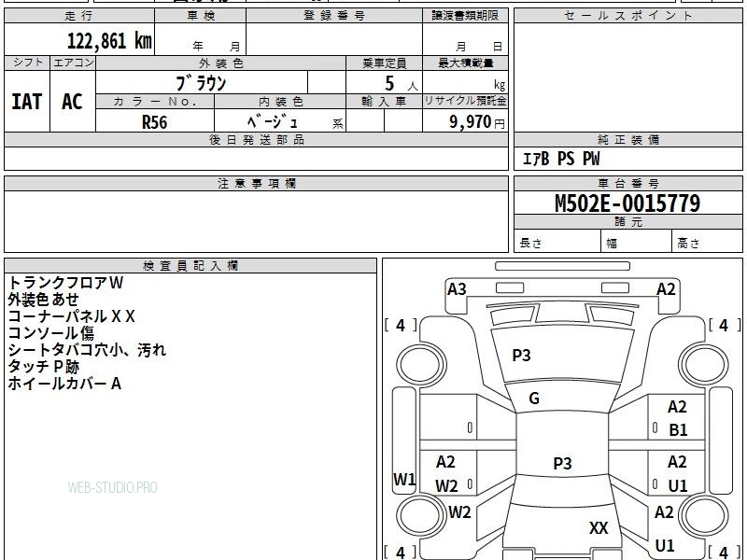The width and height of the screenshot is (747, 560).
Task: Click the 月 日 document deadline cell
Action: 465,39
